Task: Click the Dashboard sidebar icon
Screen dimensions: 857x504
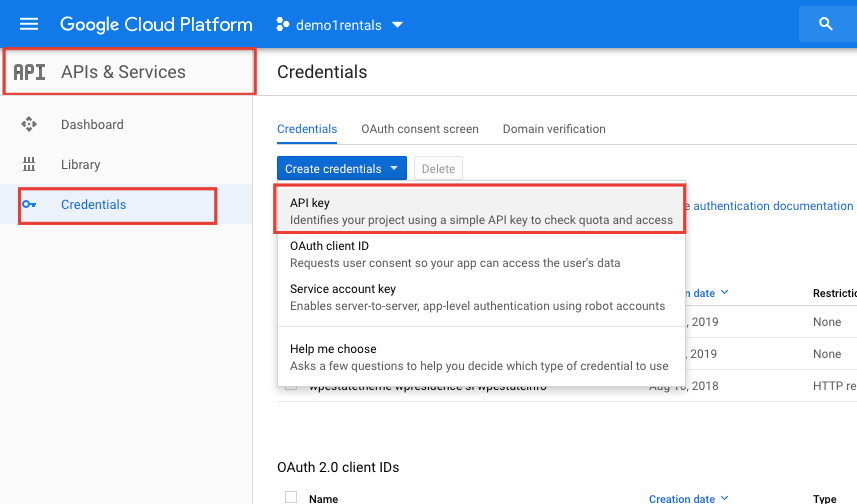Action: click(29, 125)
